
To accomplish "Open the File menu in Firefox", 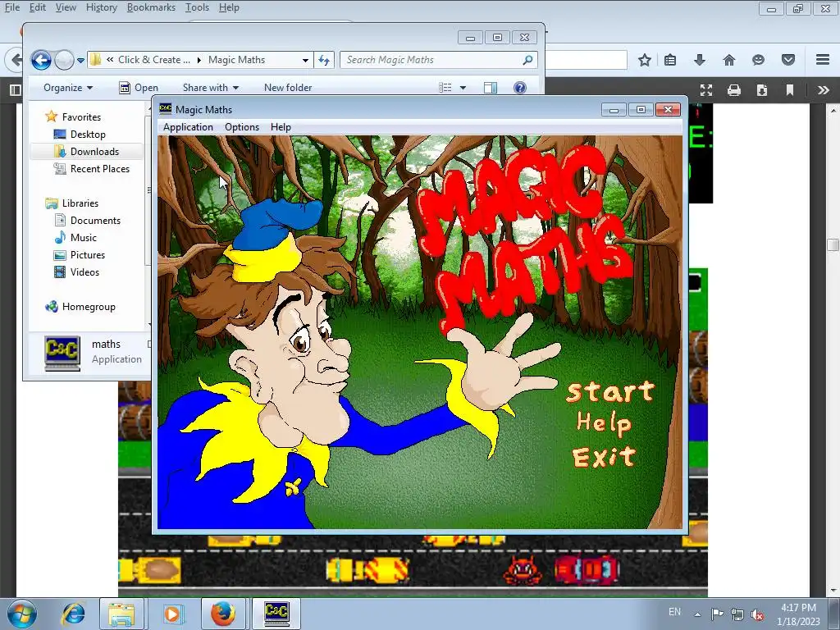I will (x=11, y=7).
